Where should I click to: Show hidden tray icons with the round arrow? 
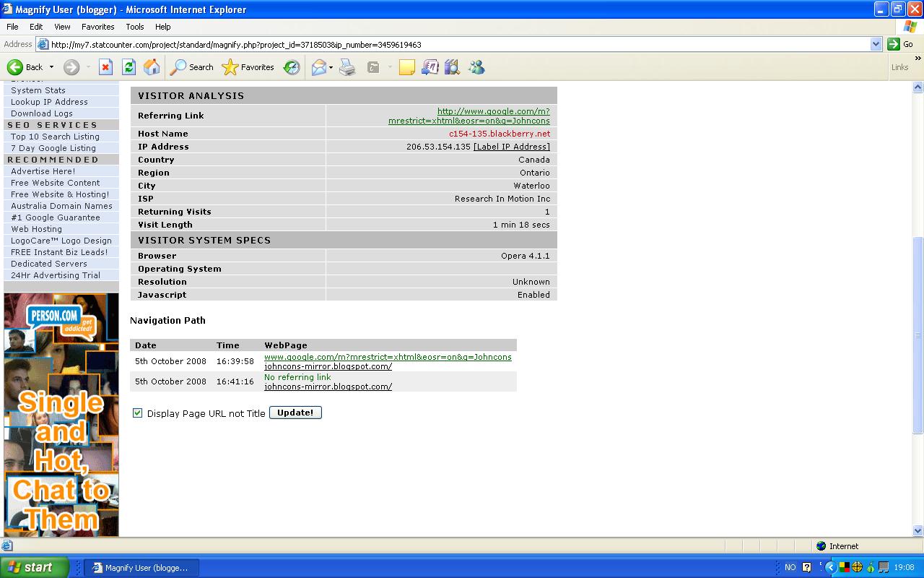click(x=830, y=567)
